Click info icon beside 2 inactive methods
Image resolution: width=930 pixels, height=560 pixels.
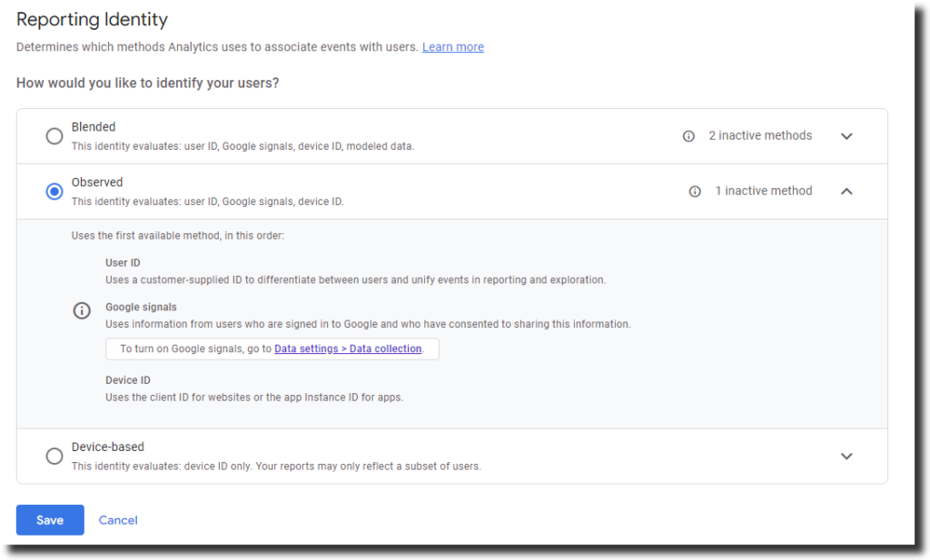[x=688, y=136]
